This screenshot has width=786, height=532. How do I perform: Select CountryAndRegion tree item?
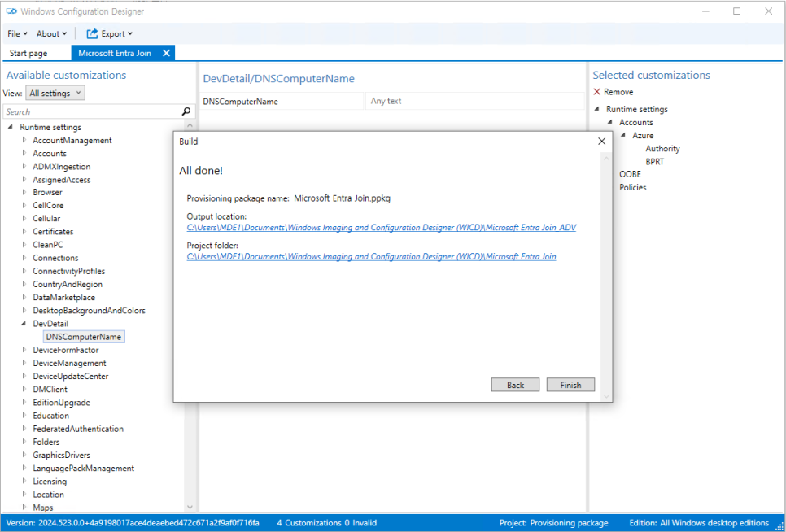(68, 284)
